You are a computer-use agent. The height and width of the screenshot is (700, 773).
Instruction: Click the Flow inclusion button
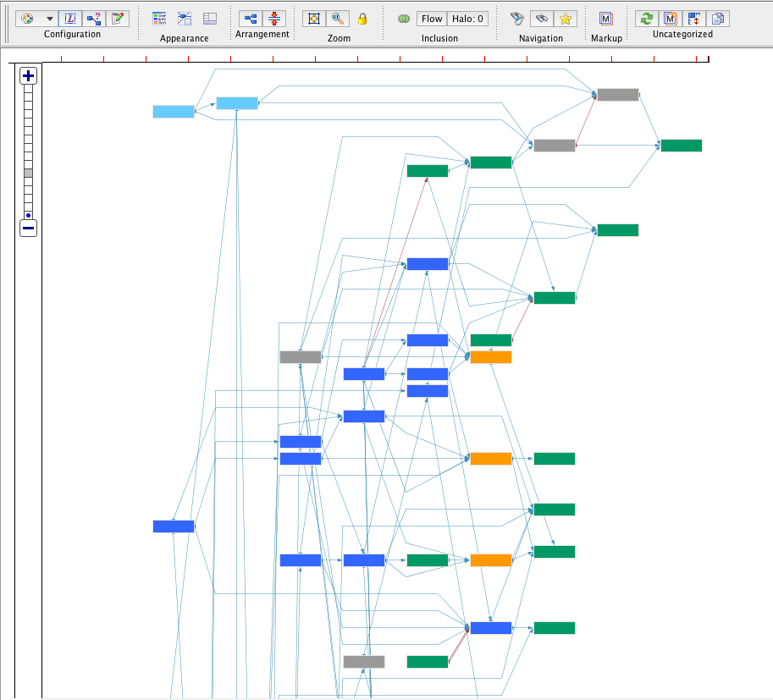coord(432,19)
